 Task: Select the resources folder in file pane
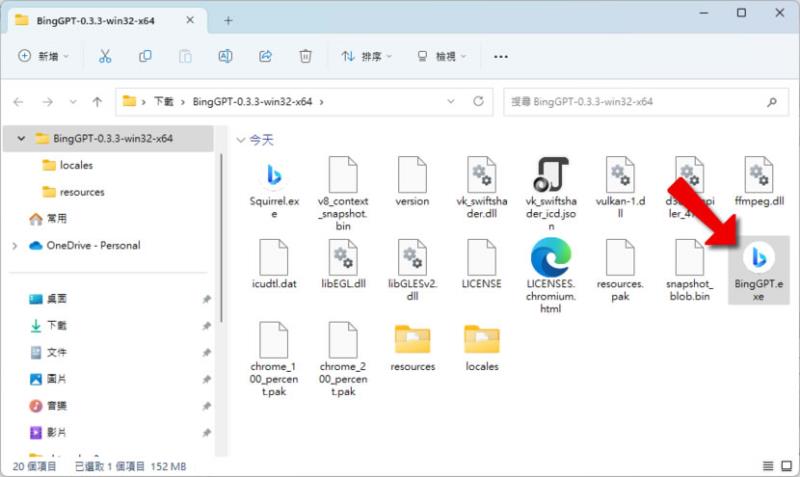(x=412, y=348)
